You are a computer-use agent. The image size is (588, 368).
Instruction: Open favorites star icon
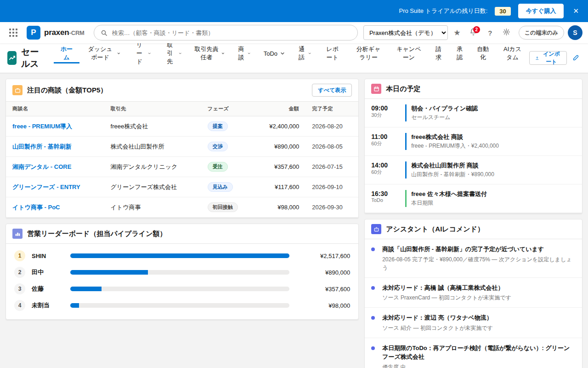(x=457, y=33)
